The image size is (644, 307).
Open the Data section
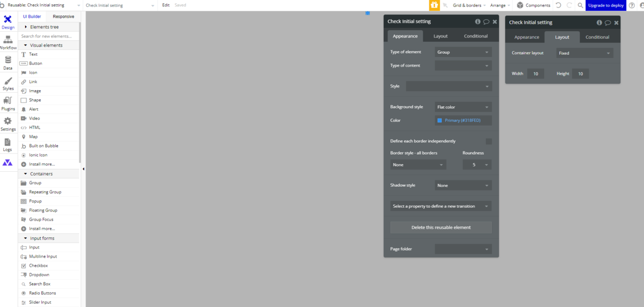(x=8, y=62)
